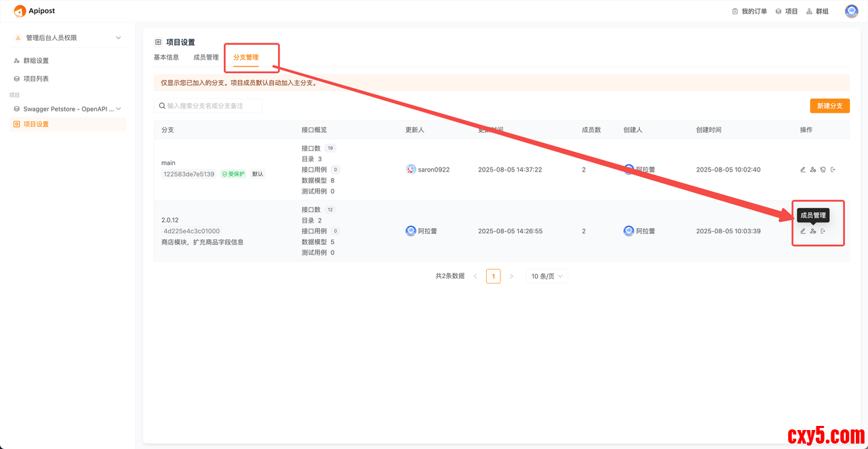Open member management for main branch
Screen dimensions: 868x449
(813, 170)
